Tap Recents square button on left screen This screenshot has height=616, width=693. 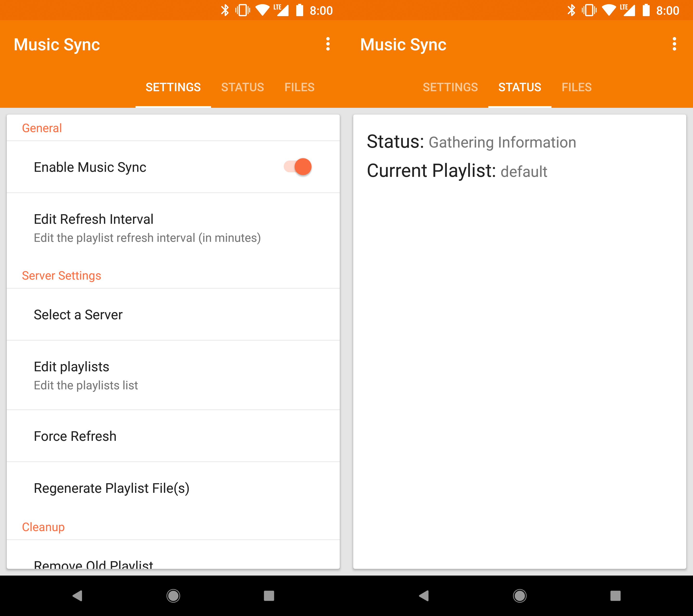[x=269, y=596]
